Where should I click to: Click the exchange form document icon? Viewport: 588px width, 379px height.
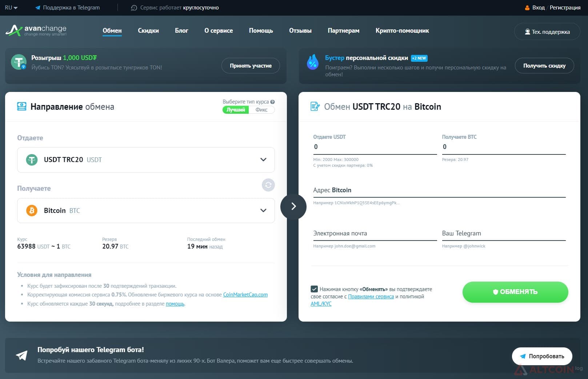click(315, 106)
